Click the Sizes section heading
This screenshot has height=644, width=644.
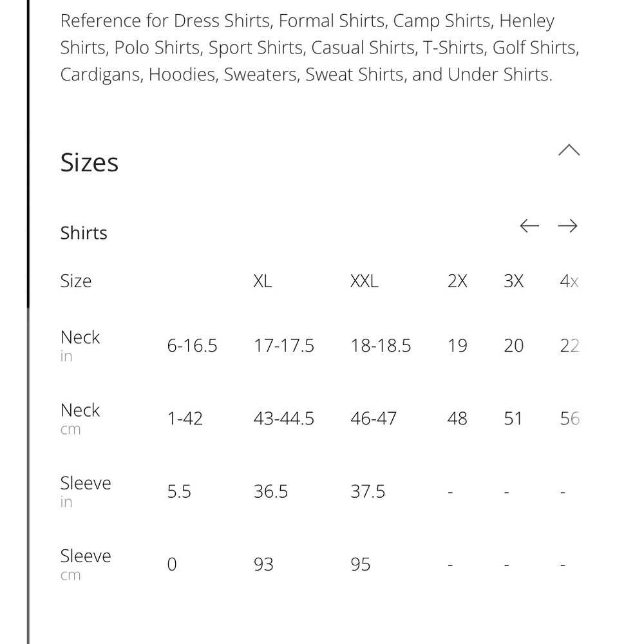pos(90,163)
